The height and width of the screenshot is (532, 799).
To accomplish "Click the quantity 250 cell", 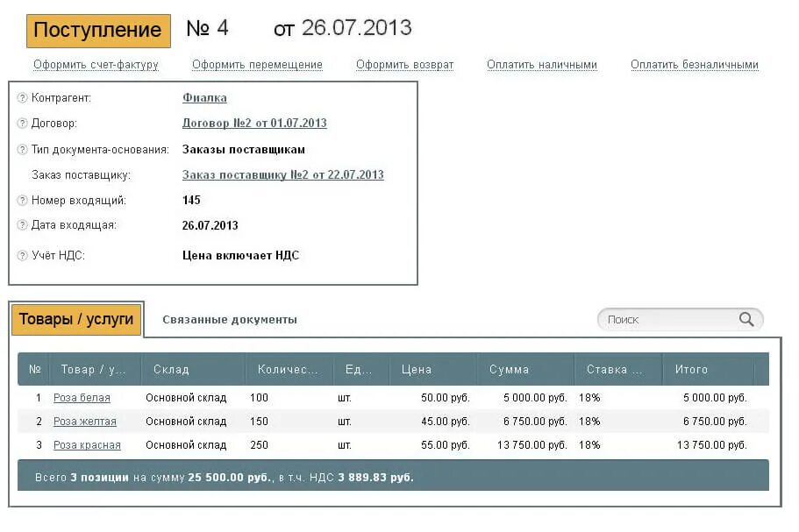I will point(259,445).
